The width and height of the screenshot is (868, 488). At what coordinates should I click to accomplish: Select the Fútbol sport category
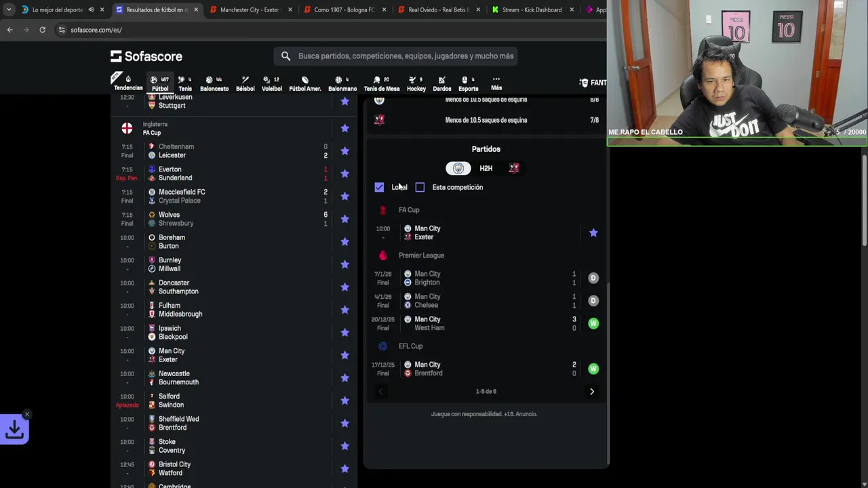(160, 83)
